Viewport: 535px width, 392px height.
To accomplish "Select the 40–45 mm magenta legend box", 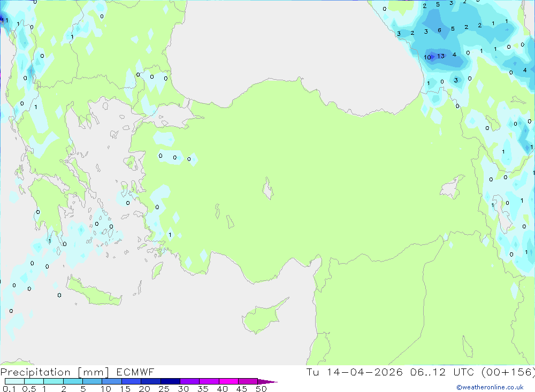I will tap(228, 381).
